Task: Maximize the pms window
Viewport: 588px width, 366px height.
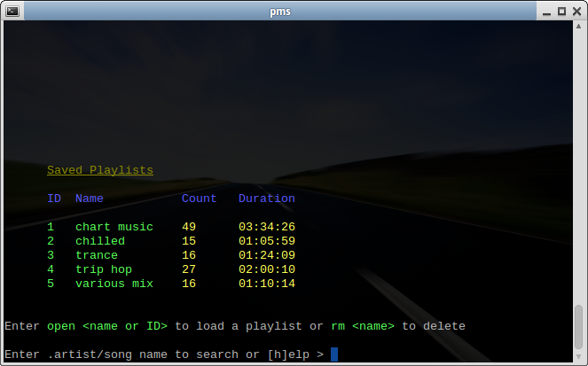Action: [x=561, y=12]
